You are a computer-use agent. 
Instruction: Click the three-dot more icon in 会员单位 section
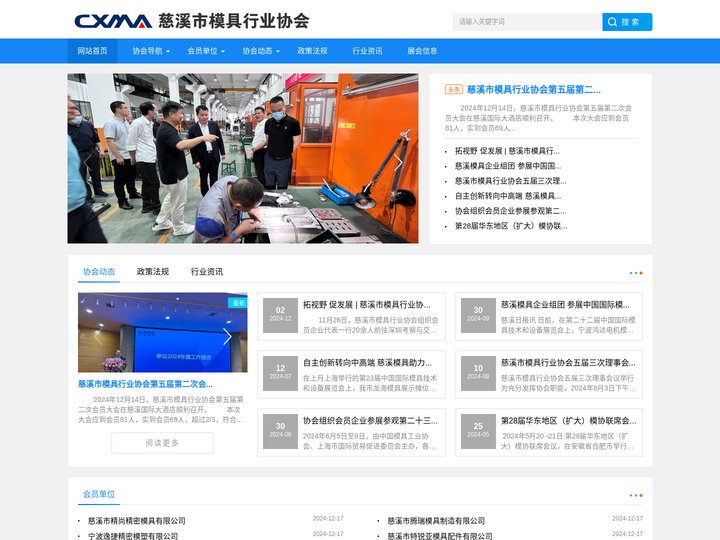click(636, 495)
